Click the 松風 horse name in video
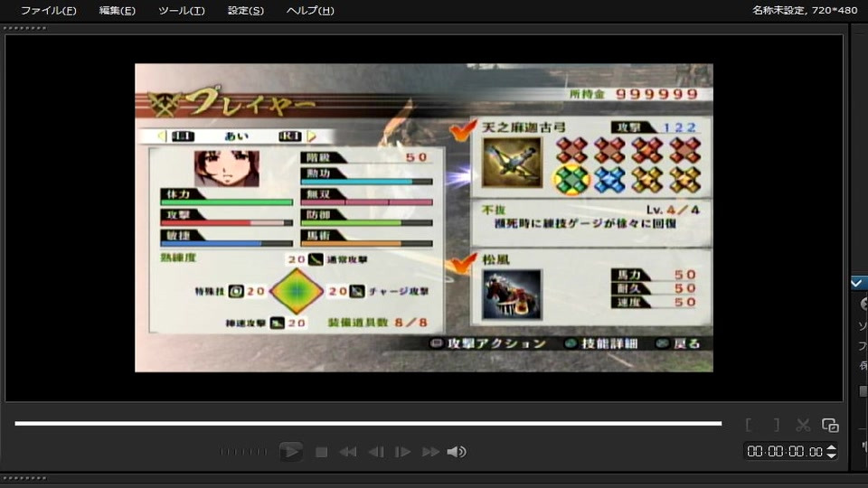 496,259
